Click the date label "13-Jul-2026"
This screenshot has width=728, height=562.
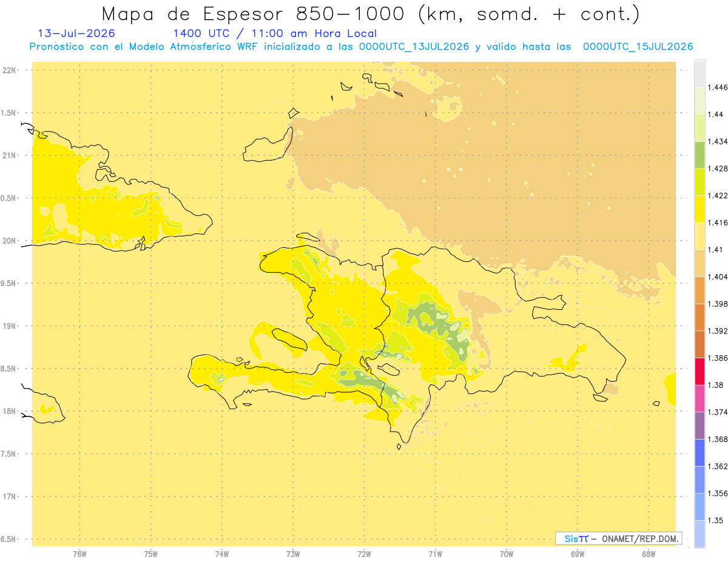click(76, 33)
